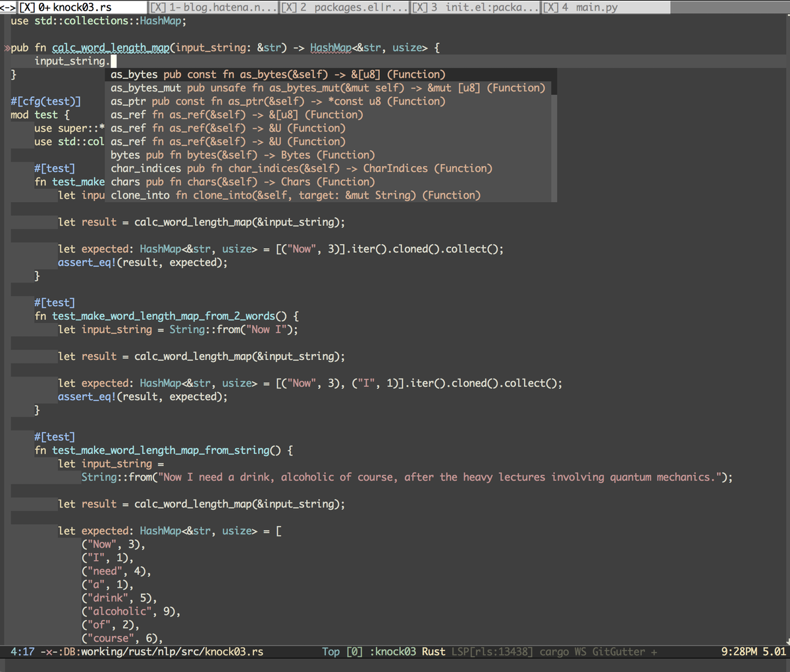Click the -x-: buffer status flags

coord(53,652)
